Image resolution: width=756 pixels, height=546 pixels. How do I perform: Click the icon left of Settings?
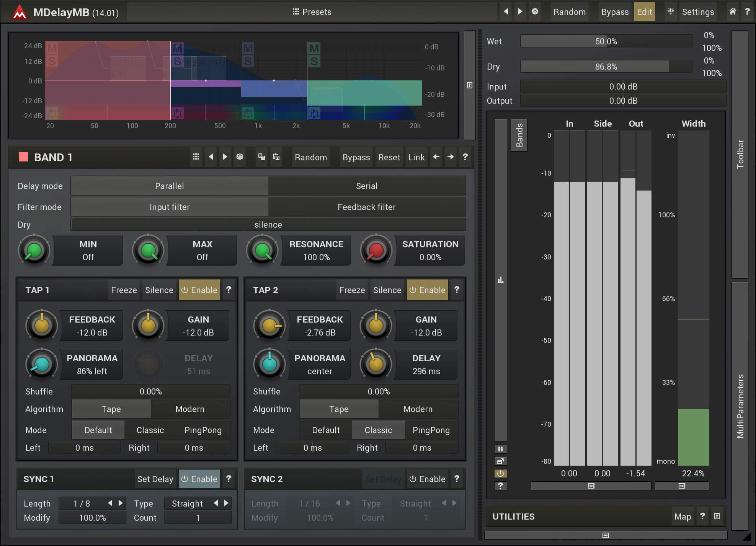click(x=671, y=11)
